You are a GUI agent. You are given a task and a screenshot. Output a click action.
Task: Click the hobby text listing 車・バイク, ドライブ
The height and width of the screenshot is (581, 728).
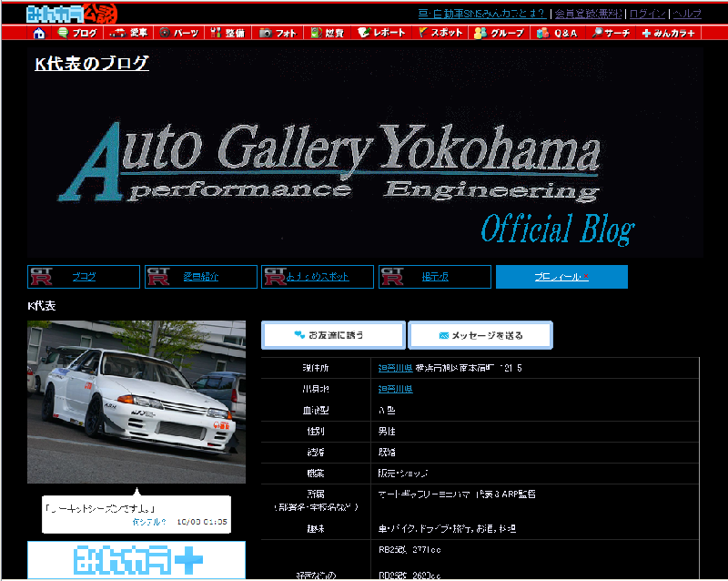point(447,529)
